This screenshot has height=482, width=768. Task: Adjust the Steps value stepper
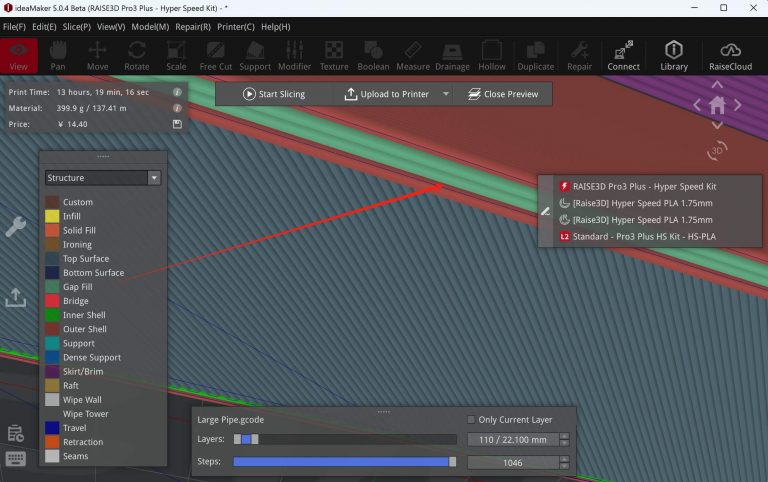564,462
